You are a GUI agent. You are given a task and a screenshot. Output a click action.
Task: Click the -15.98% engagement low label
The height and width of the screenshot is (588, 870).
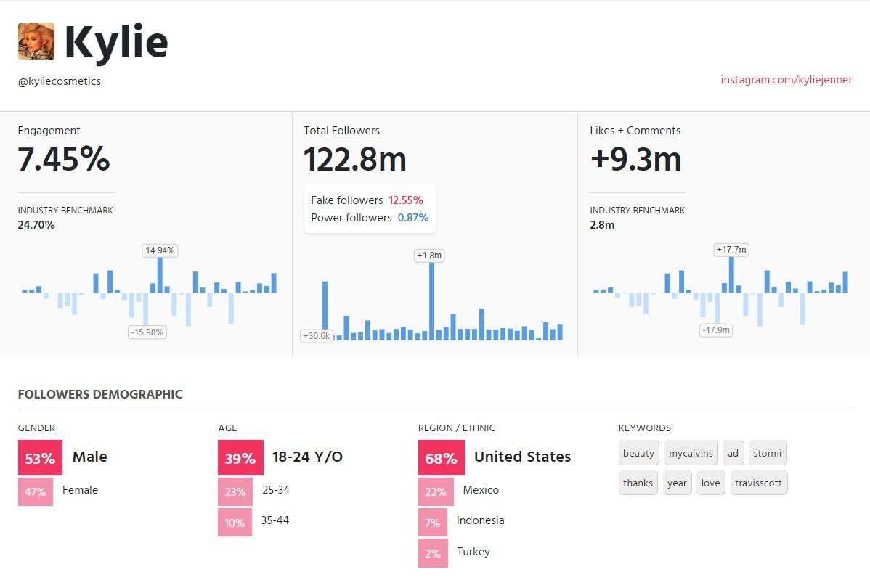point(147,332)
